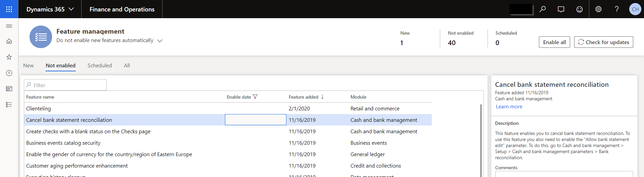Image resolution: width=644 pixels, height=177 pixels.
Task: Click Feature added sort arrow
Action: 322,97
